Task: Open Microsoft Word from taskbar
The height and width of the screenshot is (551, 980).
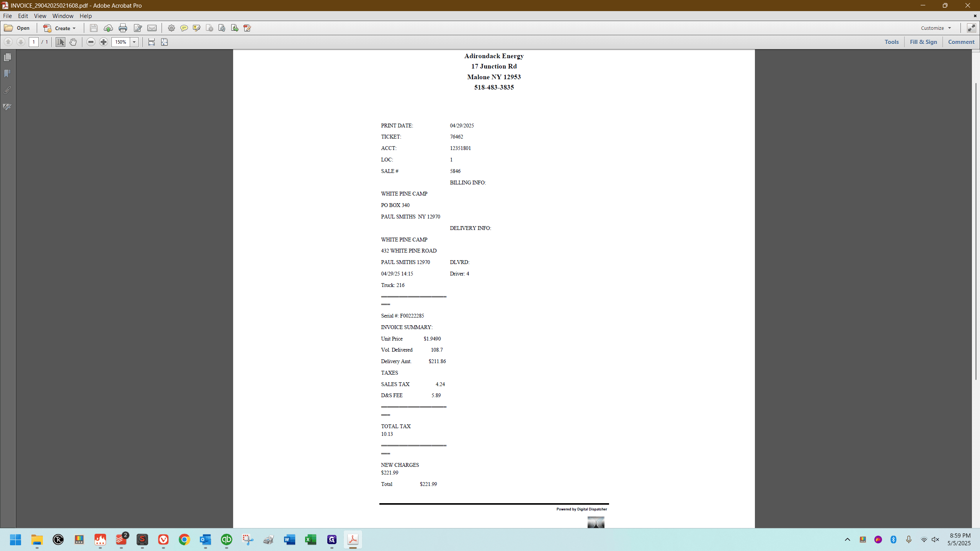Action: [x=290, y=540]
